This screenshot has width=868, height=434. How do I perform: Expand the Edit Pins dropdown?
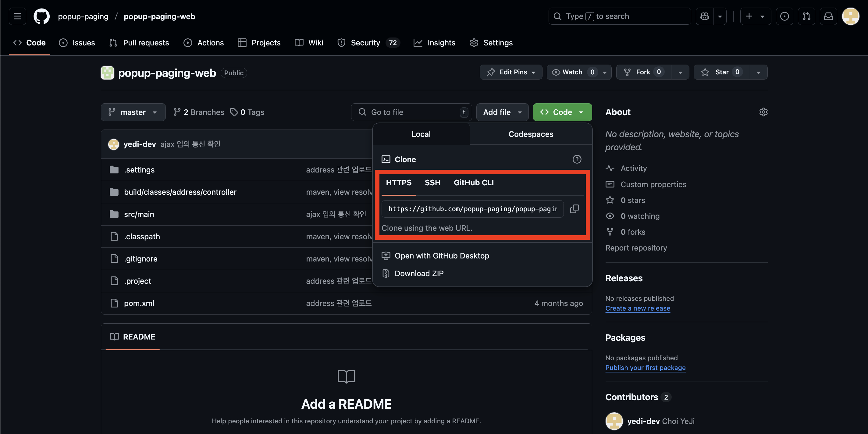(x=511, y=72)
